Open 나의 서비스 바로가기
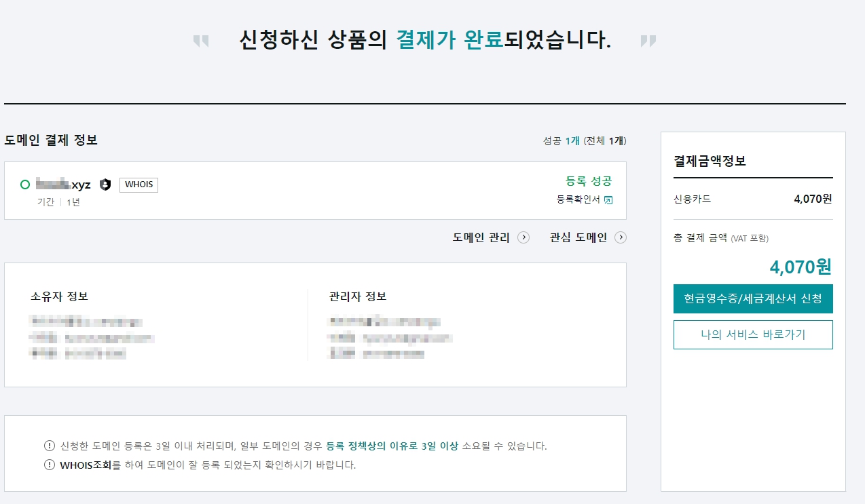 (753, 334)
